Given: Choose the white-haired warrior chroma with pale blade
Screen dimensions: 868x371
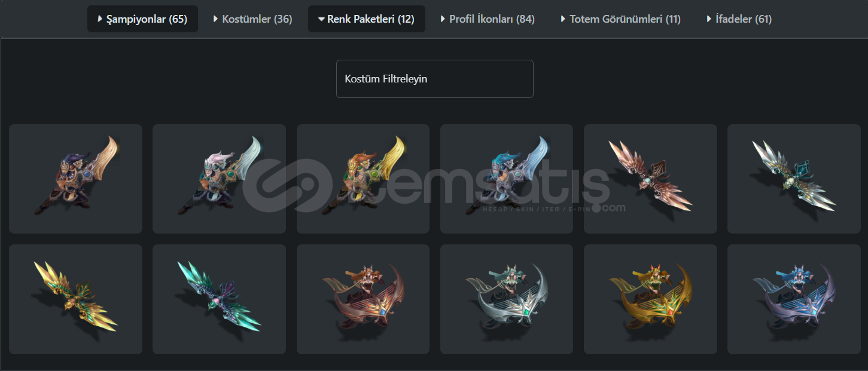Looking at the screenshot, I should click(x=219, y=179).
